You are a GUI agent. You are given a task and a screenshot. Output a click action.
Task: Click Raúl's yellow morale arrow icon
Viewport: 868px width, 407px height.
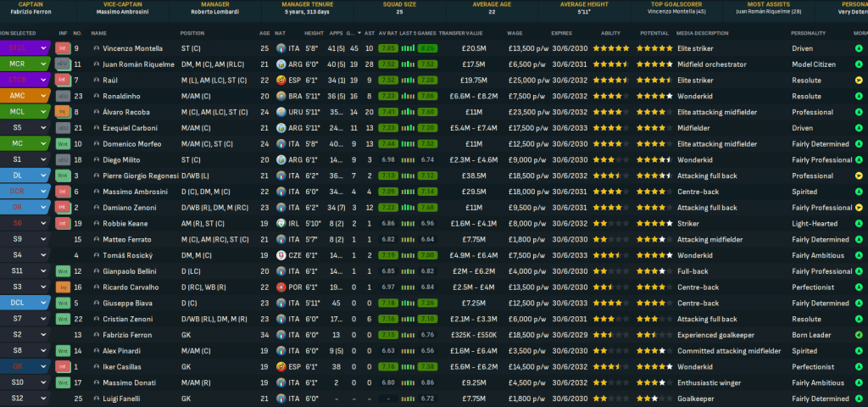click(x=859, y=81)
